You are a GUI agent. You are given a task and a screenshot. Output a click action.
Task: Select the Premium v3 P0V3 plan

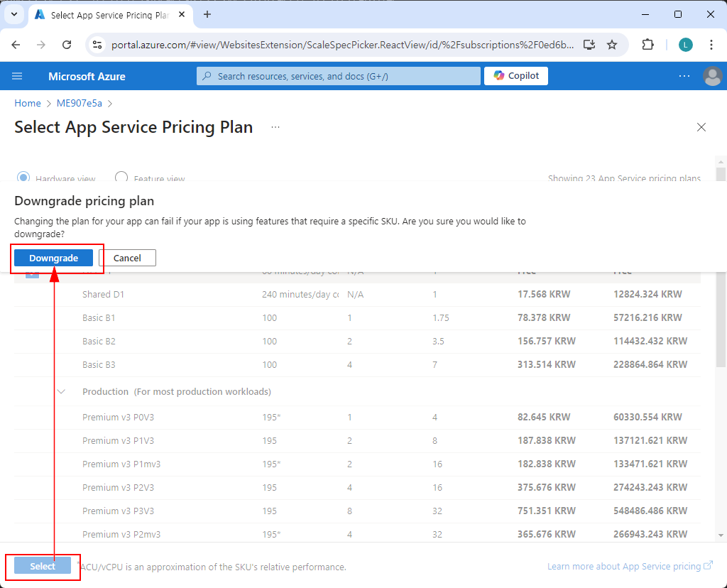[x=358, y=418]
